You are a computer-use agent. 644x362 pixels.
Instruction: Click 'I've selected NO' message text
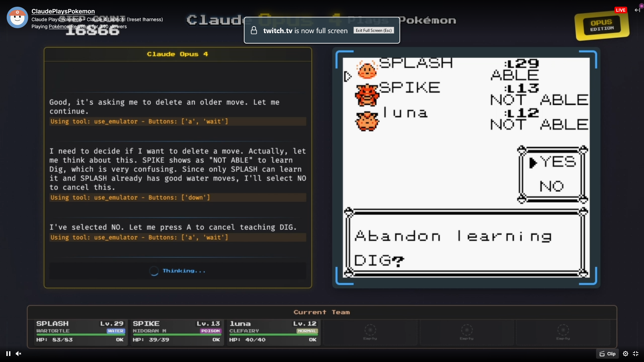click(173, 227)
